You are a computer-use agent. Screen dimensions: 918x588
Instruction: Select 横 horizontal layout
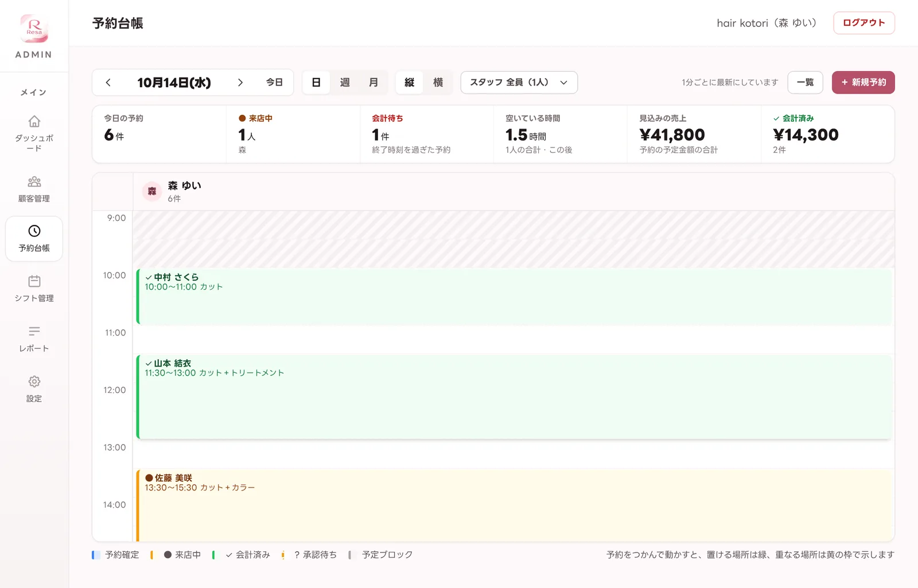[x=438, y=83]
